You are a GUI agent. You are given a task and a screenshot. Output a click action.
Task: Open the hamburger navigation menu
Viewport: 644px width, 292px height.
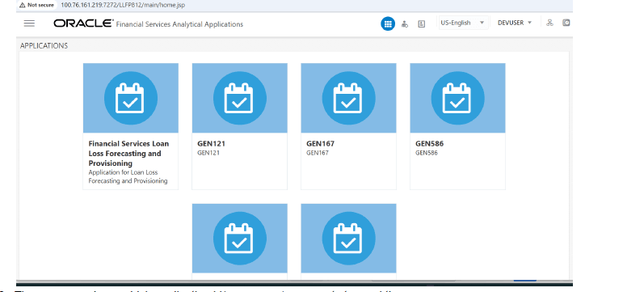[x=29, y=23]
